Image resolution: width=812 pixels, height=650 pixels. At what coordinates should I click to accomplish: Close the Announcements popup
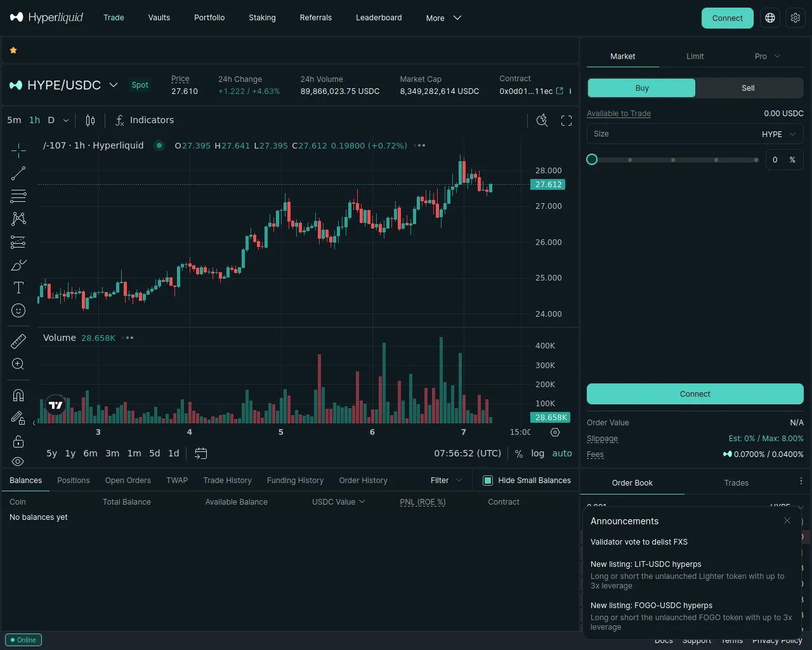click(787, 521)
